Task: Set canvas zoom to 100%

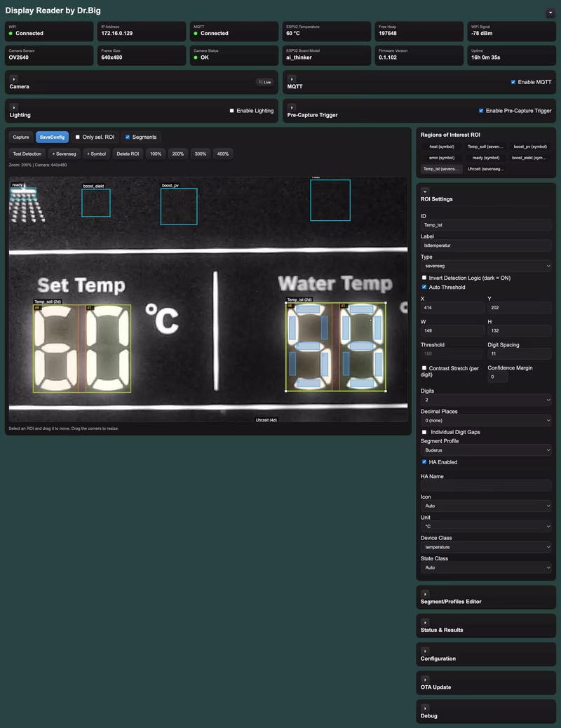Action: coord(156,154)
